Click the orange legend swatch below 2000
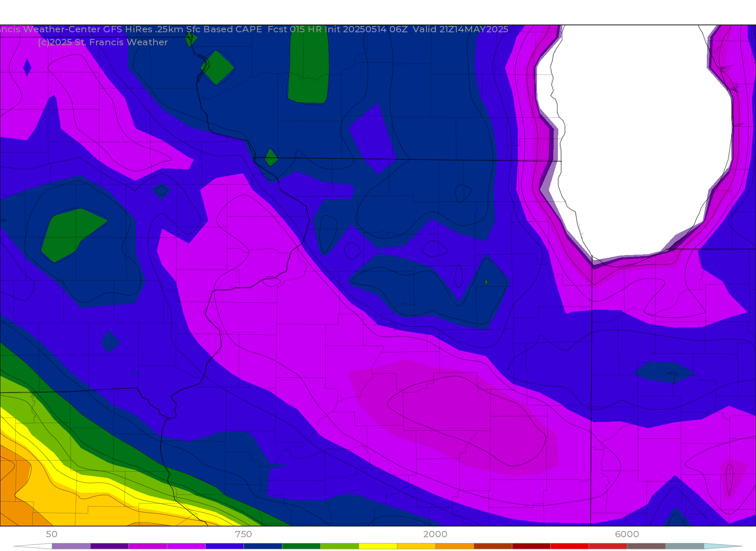Viewport: 756px width, 551px height. 455,546
